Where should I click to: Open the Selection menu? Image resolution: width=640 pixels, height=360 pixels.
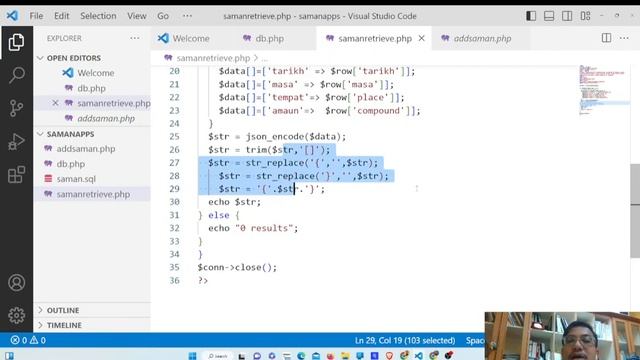pos(98,16)
